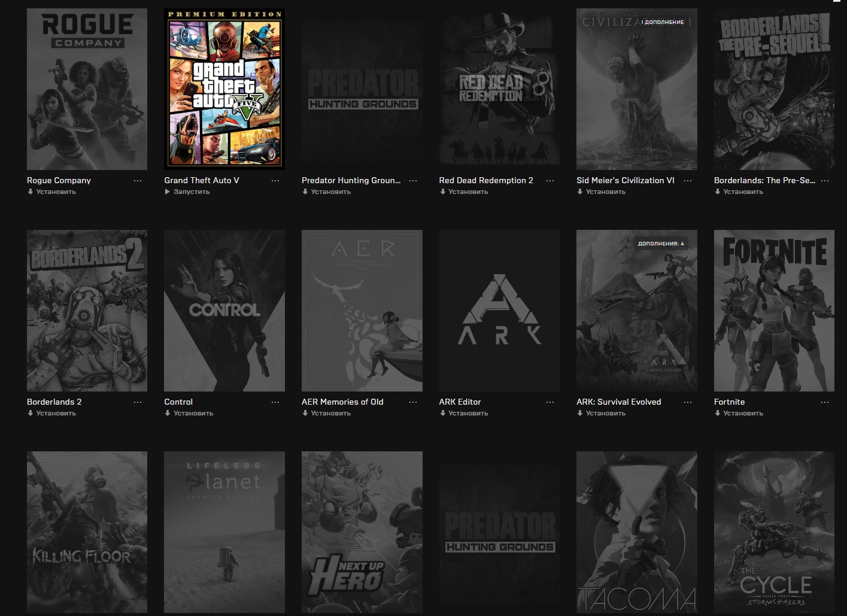Click the Borderlands The Pre-Sequel cover
The height and width of the screenshot is (616, 847).
point(774,89)
